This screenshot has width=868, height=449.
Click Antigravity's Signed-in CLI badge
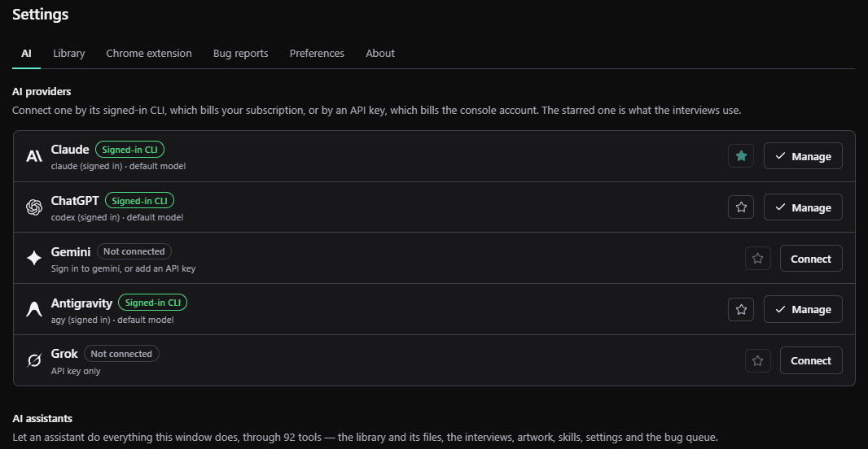pyautogui.click(x=153, y=303)
